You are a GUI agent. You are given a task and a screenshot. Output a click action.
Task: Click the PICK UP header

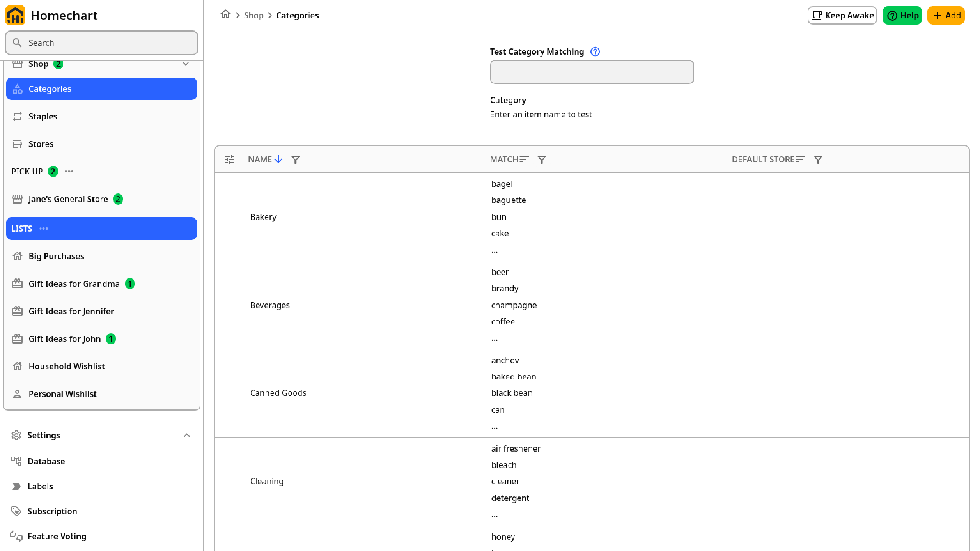pos(27,172)
